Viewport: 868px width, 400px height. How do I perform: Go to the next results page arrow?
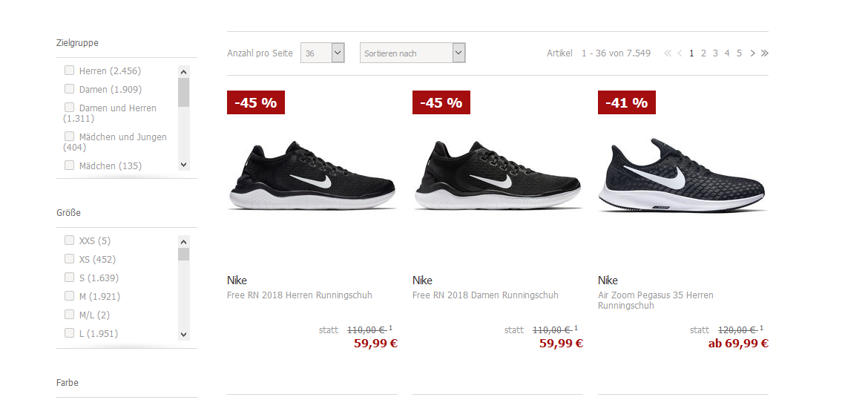(x=752, y=53)
